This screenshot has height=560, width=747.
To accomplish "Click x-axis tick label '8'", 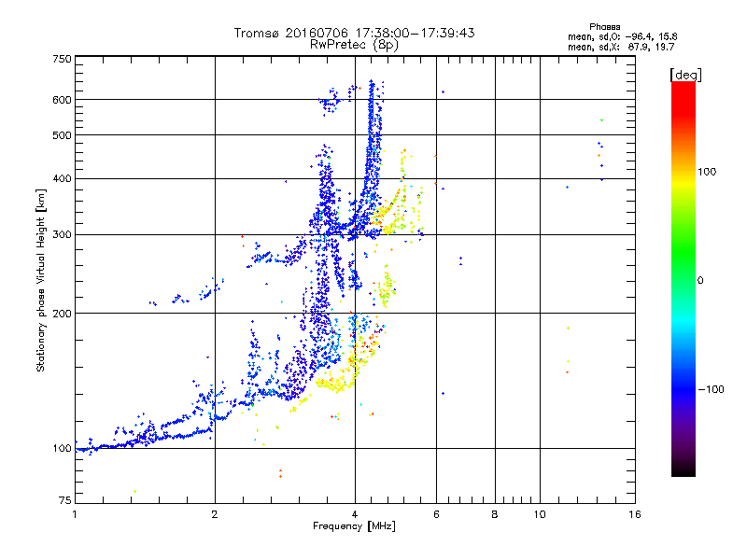I will [495, 514].
